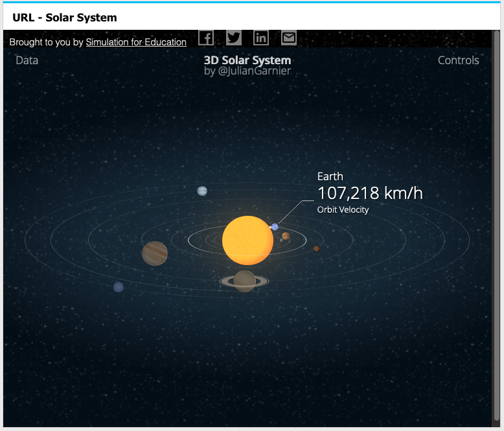Click the 3D Solar System title
504x431 pixels.
(247, 60)
